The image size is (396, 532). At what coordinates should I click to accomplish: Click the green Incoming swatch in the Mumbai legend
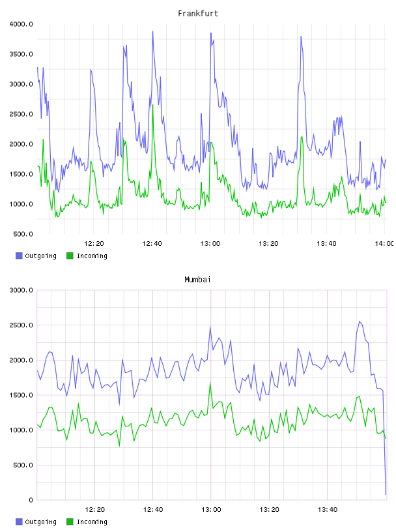point(70,522)
